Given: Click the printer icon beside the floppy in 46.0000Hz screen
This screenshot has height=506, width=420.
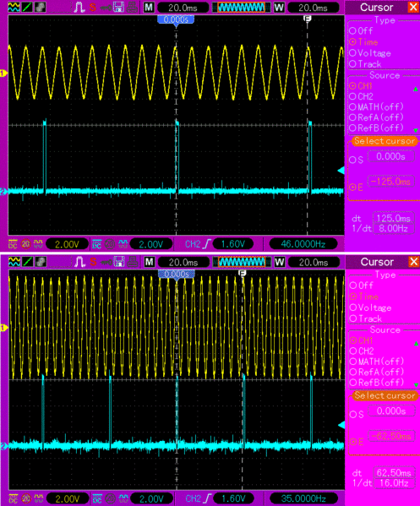Looking at the screenshot, I should pos(133,7).
